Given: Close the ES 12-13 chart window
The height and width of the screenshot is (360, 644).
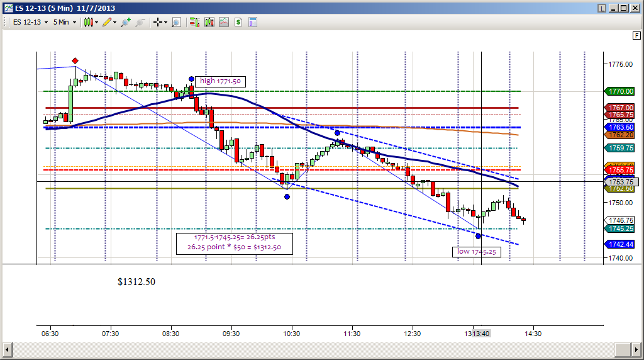Looking at the screenshot, I should (635, 8).
